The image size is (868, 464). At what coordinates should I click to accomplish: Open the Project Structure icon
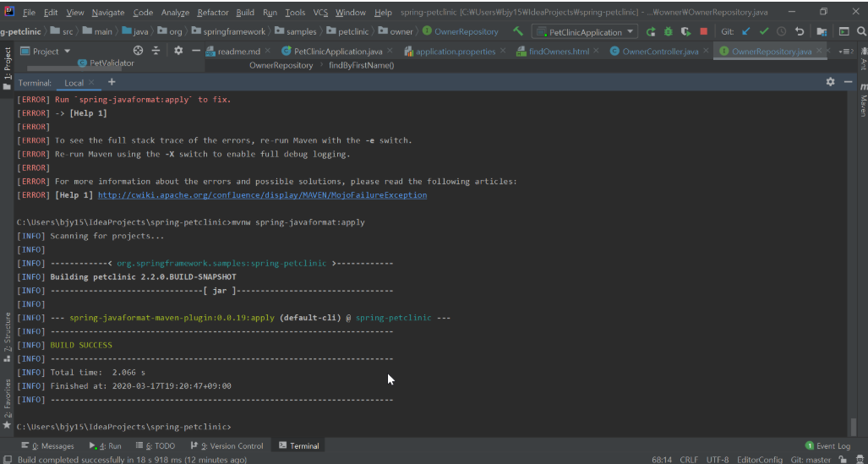[822, 32]
